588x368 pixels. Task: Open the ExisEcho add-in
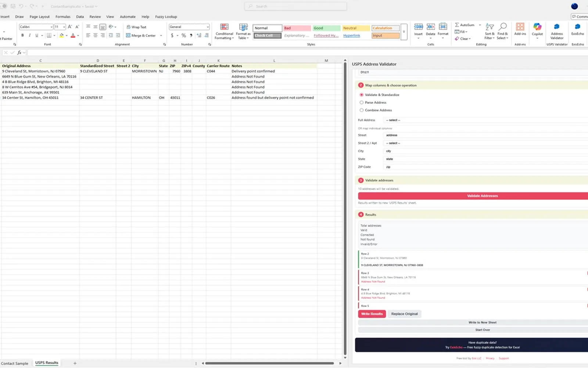(x=577, y=29)
